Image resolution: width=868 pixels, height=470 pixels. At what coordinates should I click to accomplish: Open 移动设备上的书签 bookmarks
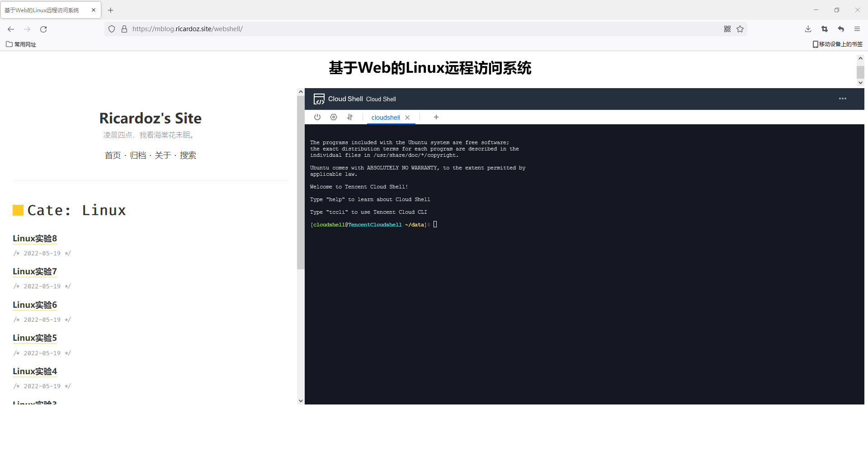click(x=838, y=44)
